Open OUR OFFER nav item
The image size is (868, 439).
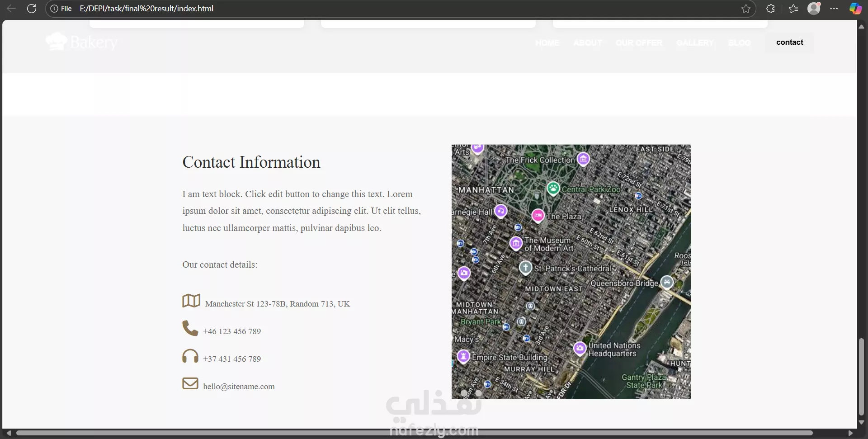tap(639, 43)
